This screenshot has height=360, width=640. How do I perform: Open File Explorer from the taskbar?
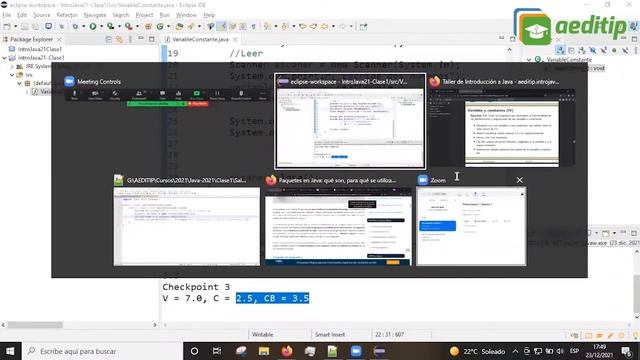pos(264,351)
